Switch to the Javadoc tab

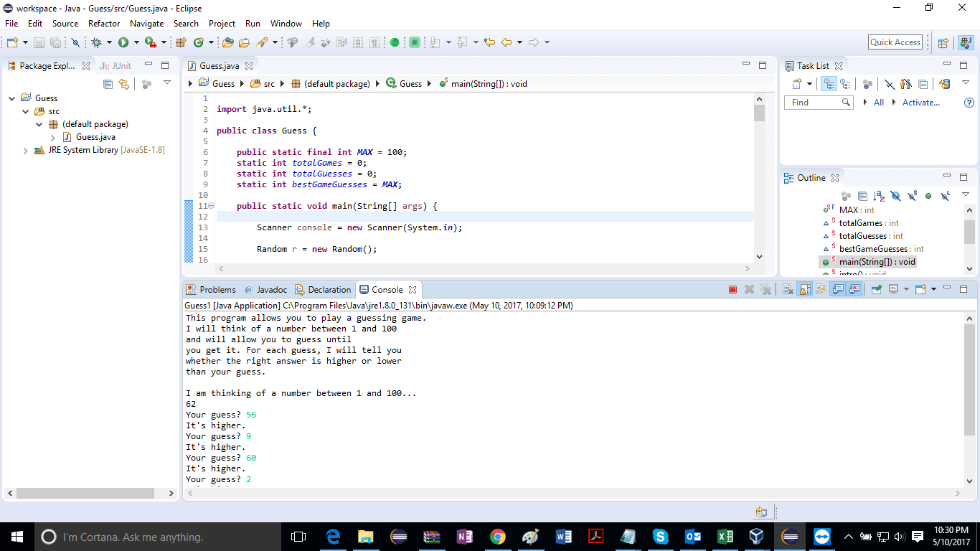tap(265, 290)
